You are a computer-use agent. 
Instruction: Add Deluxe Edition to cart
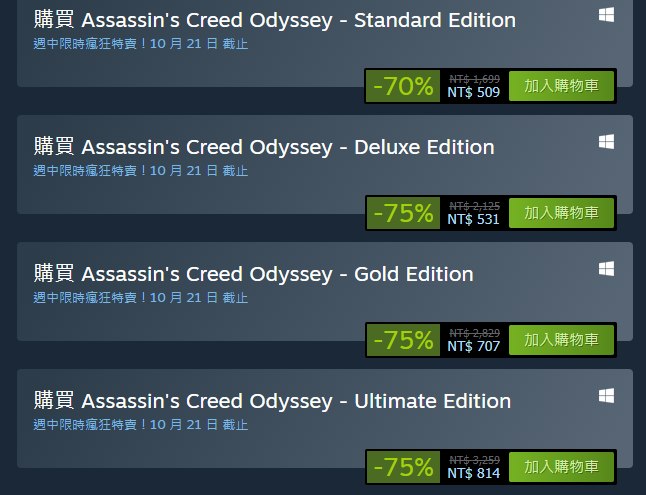point(561,213)
